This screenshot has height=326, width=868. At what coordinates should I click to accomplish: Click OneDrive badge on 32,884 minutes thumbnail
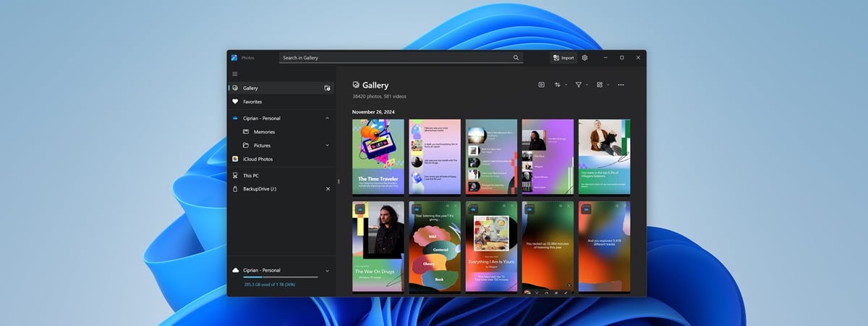pos(529,209)
